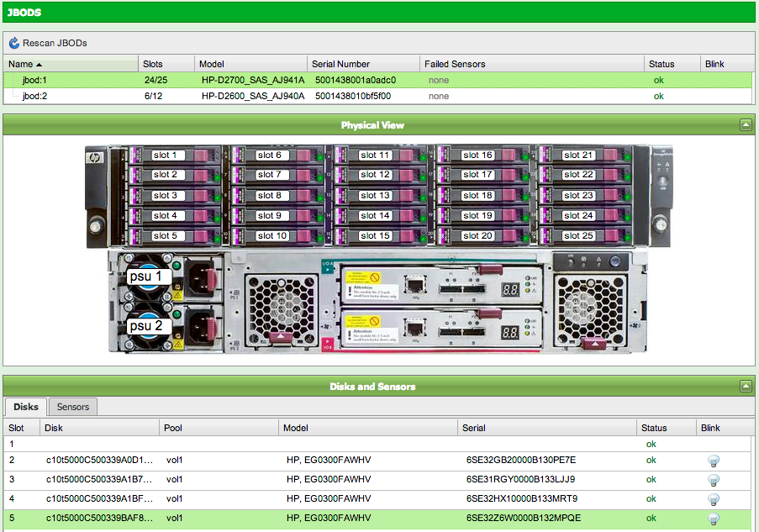Screen dimensions: 759x532
Task: Select slot 17 drive bay
Action: coord(477,175)
